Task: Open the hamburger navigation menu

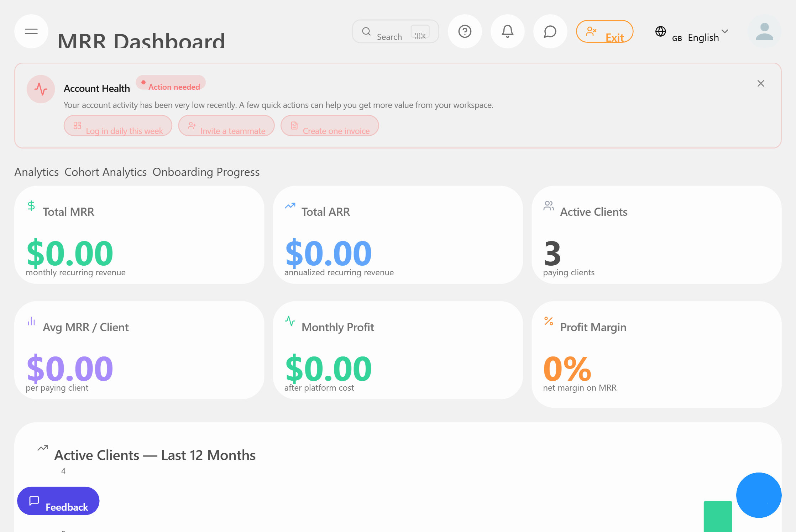Action: [31, 31]
